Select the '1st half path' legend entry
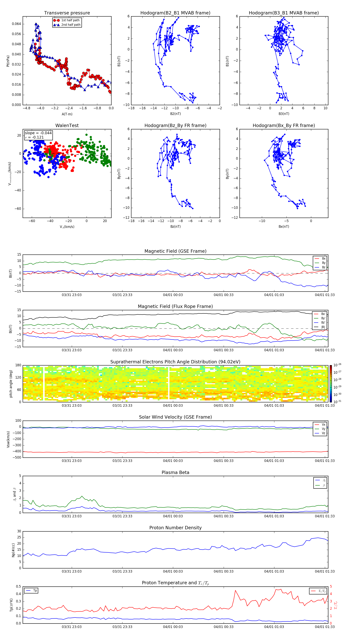351x644 pixels. 67,20
